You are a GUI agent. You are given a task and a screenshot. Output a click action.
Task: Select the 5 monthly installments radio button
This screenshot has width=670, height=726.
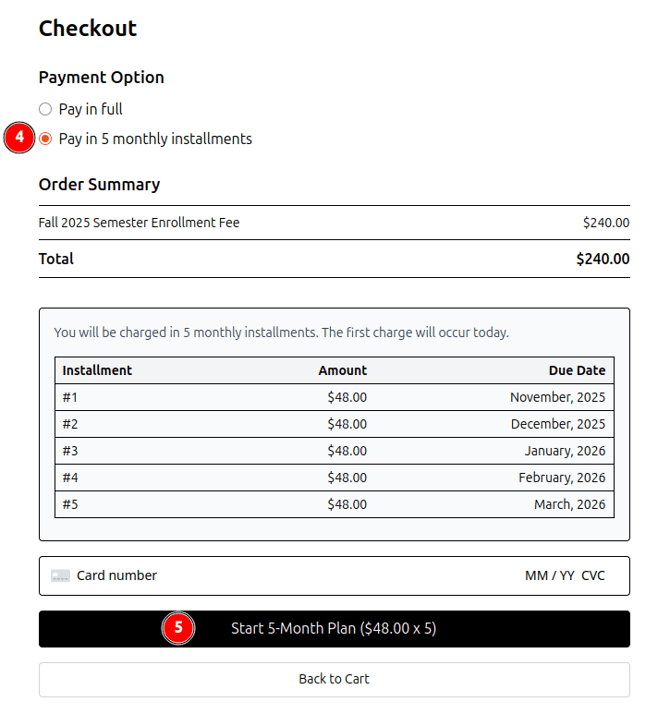pos(45,139)
